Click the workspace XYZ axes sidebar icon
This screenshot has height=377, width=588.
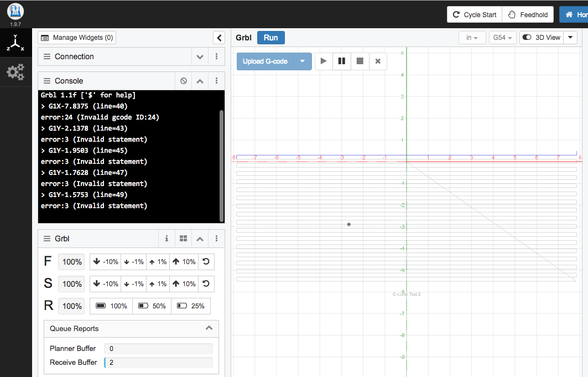click(x=15, y=43)
